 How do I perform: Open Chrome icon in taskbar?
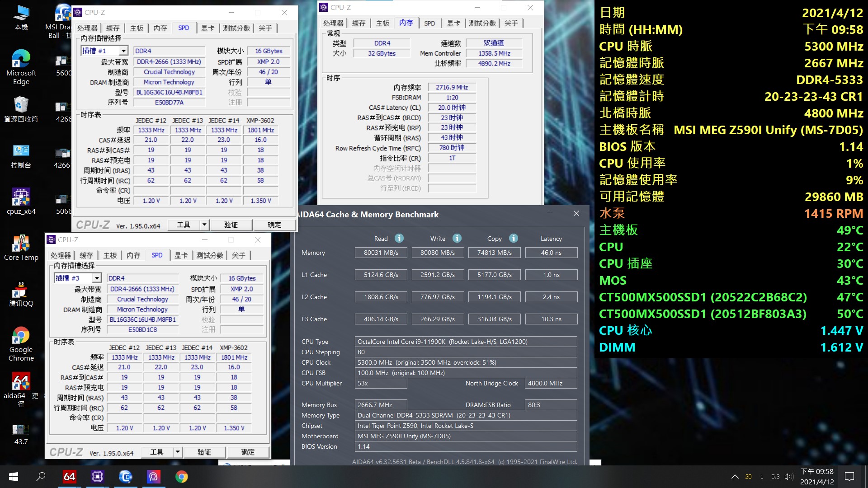(x=181, y=477)
